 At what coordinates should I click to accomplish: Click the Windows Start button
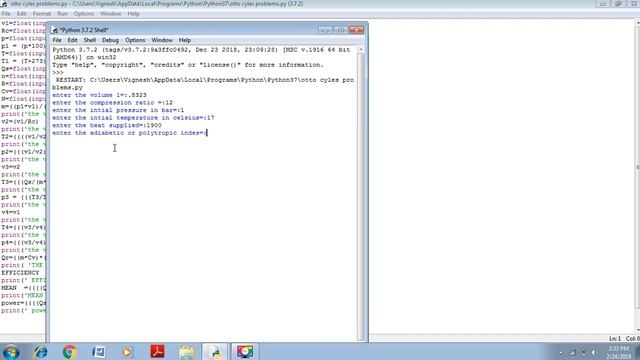pyautogui.click(x=11, y=351)
